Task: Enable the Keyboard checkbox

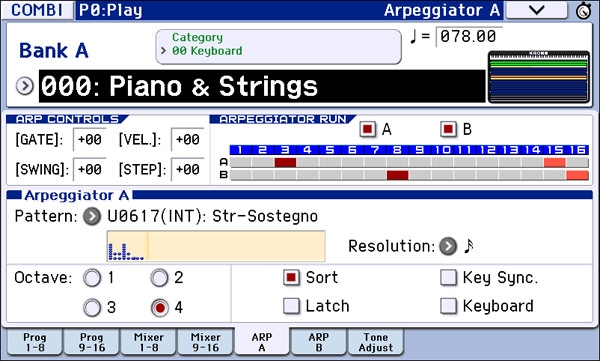Action: pos(448,306)
